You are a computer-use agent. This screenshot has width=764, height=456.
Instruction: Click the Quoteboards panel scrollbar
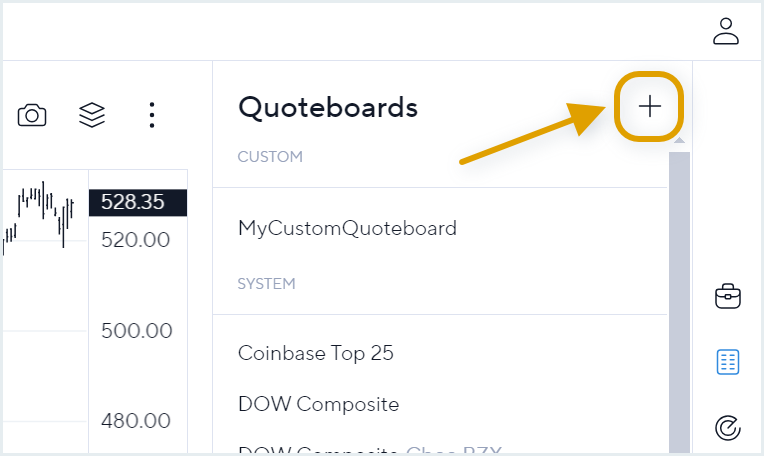(x=679, y=302)
